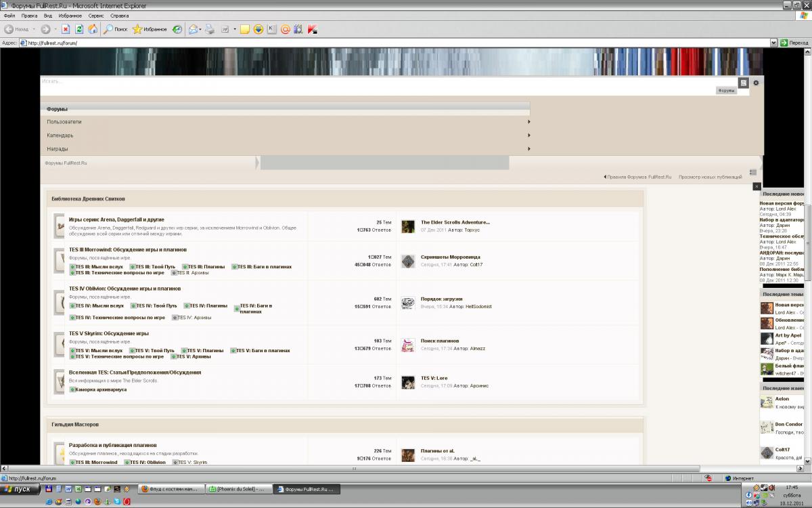The height and width of the screenshot is (508, 812).
Task: Click the red Kaspersky toolbar icon
Action: [313, 29]
